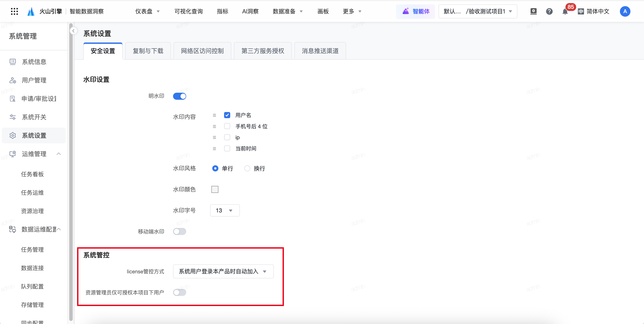
Task: Turn off the 明水印 toggle
Action: 179,96
